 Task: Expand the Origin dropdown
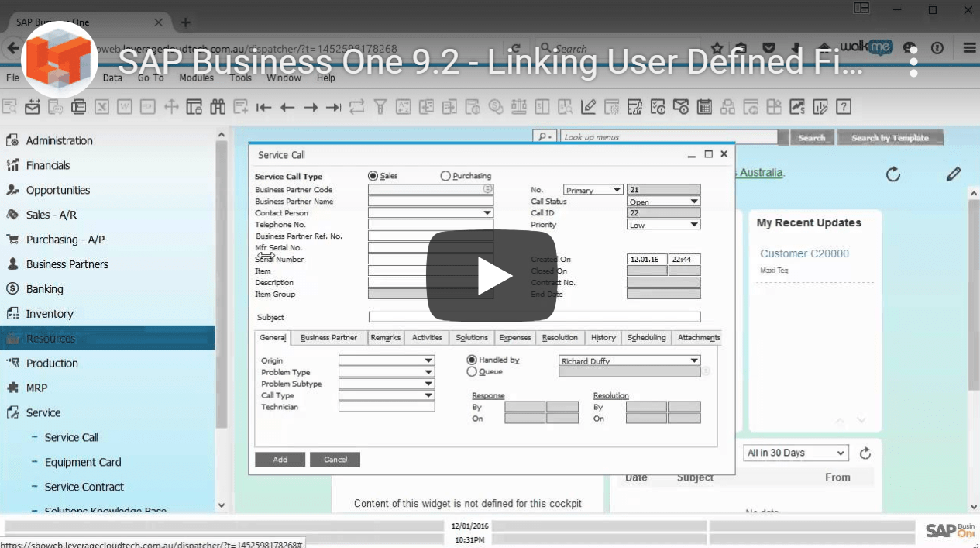pos(428,360)
